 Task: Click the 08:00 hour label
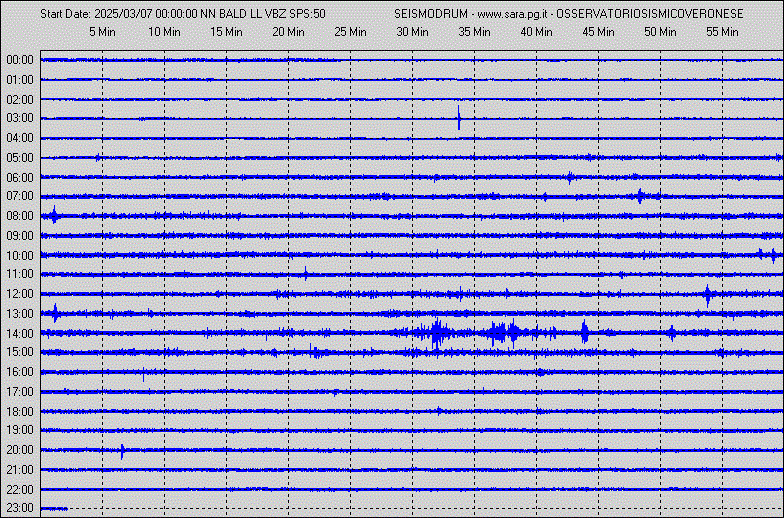point(20,216)
